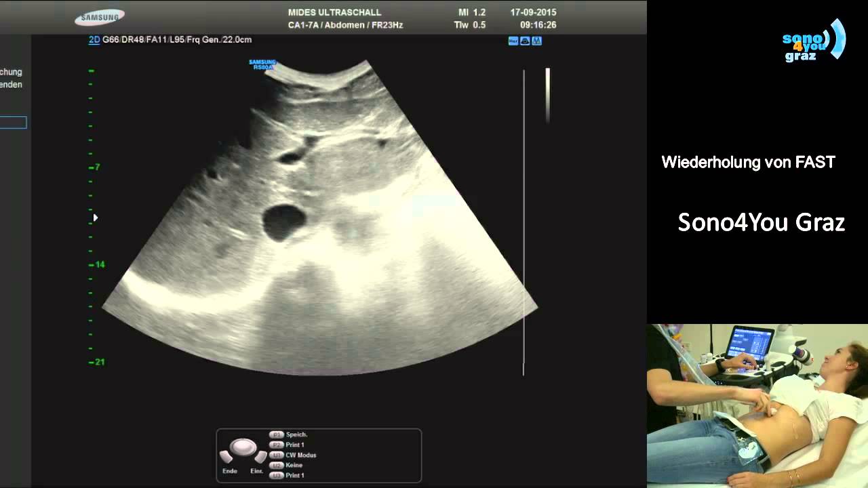Click the blue double-peak status icon

[x=536, y=41]
